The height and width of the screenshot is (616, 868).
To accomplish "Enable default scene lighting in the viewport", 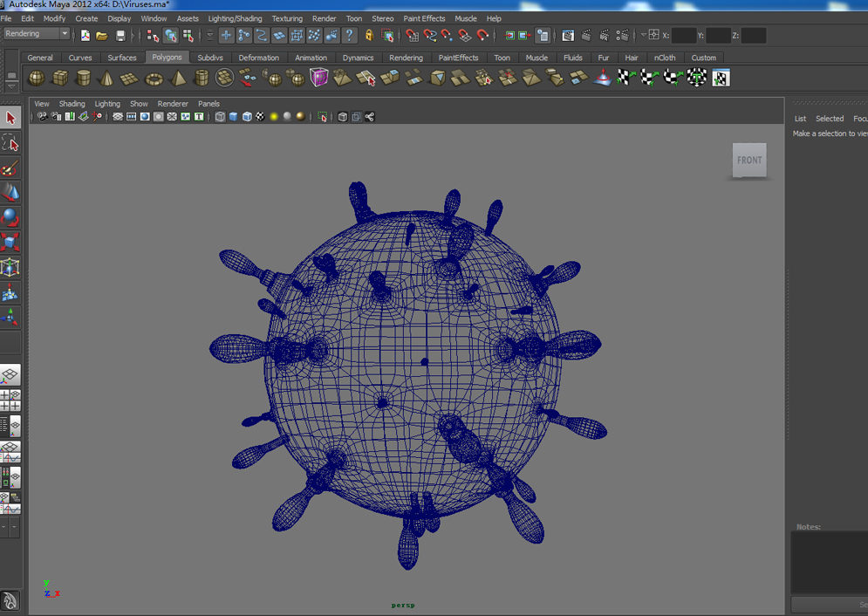I will coord(273,115).
